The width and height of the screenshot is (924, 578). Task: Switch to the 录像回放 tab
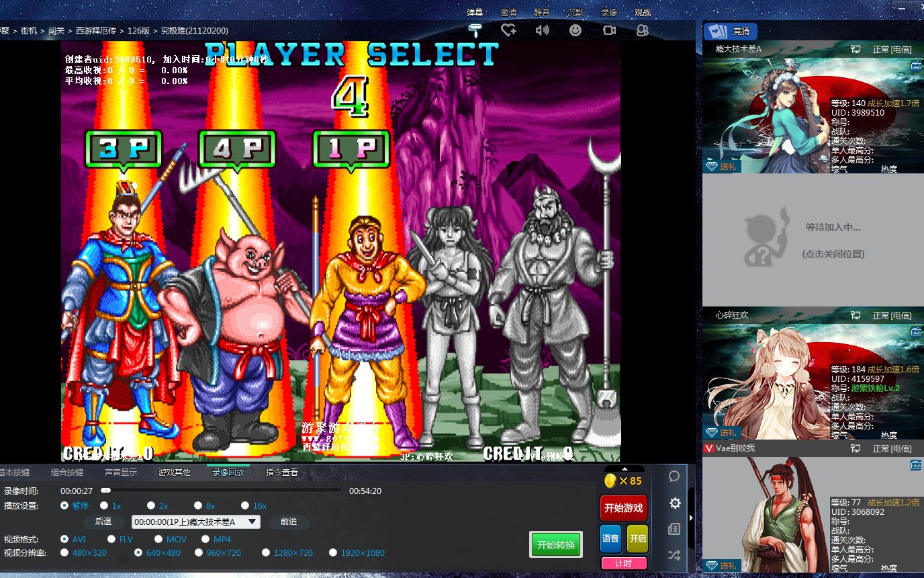pyautogui.click(x=228, y=472)
